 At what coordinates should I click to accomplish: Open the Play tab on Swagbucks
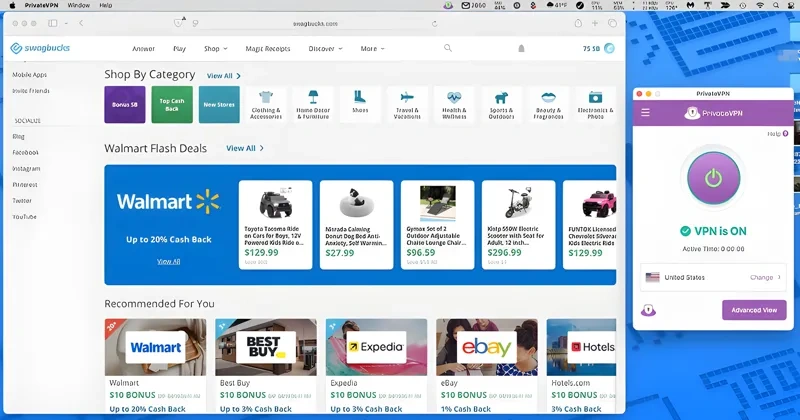pos(179,48)
